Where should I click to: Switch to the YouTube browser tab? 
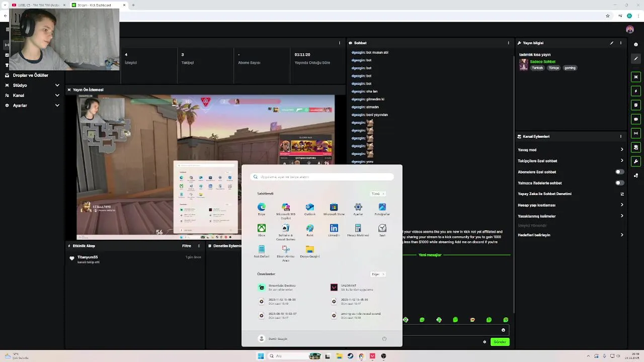[38, 5]
